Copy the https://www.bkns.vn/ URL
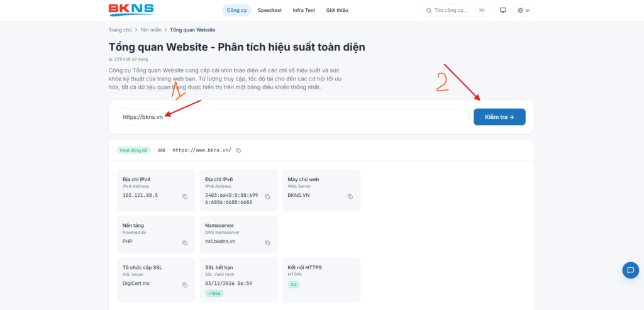Viewport: 644px width, 310px height. point(238,150)
